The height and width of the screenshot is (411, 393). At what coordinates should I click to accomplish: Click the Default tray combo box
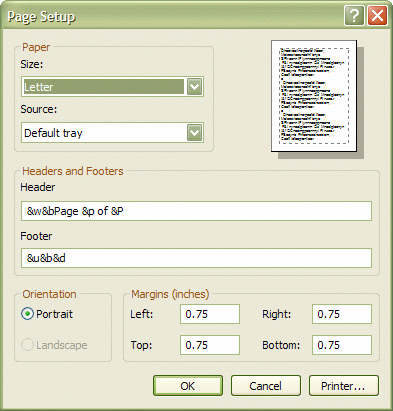pos(112,133)
